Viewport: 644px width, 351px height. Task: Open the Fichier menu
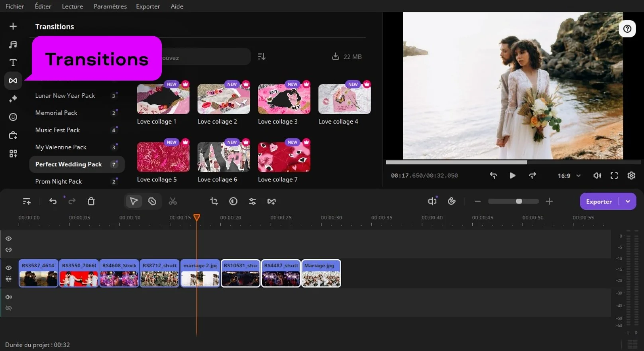tap(15, 6)
